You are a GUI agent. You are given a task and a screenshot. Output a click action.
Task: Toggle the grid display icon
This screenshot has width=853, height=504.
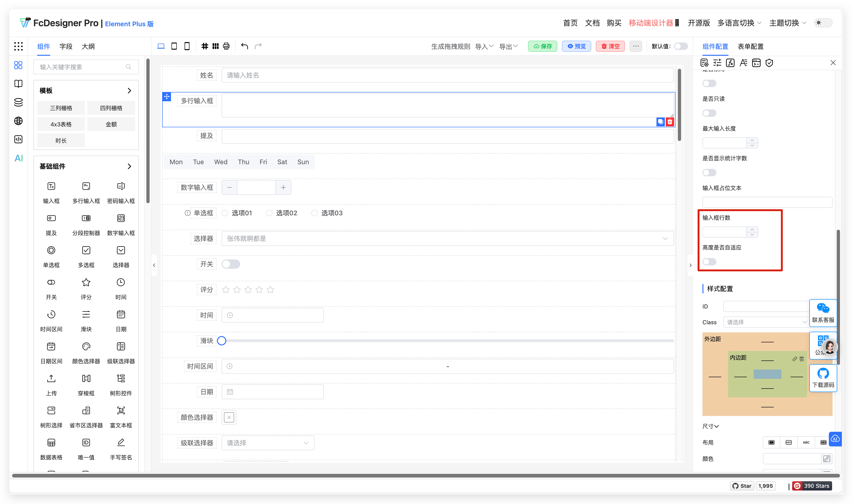pyautogui.click(x=205, y=46)
